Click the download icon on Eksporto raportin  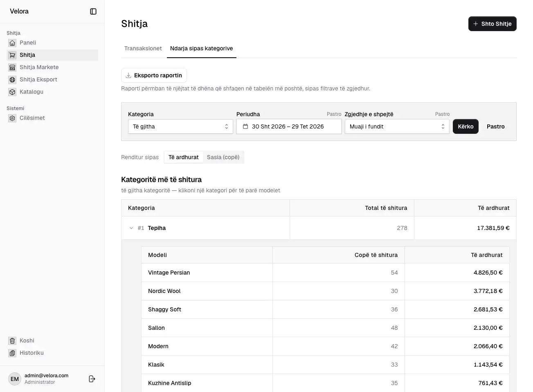128,75
